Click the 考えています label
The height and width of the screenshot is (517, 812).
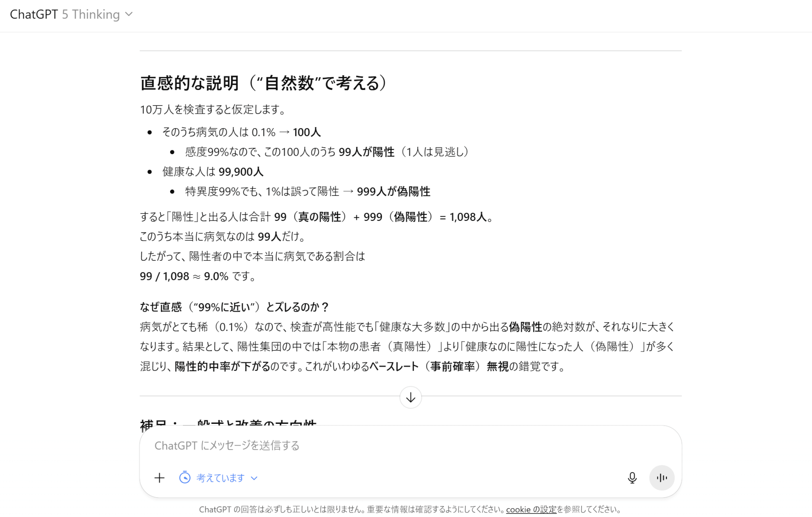tap(220, 478)
